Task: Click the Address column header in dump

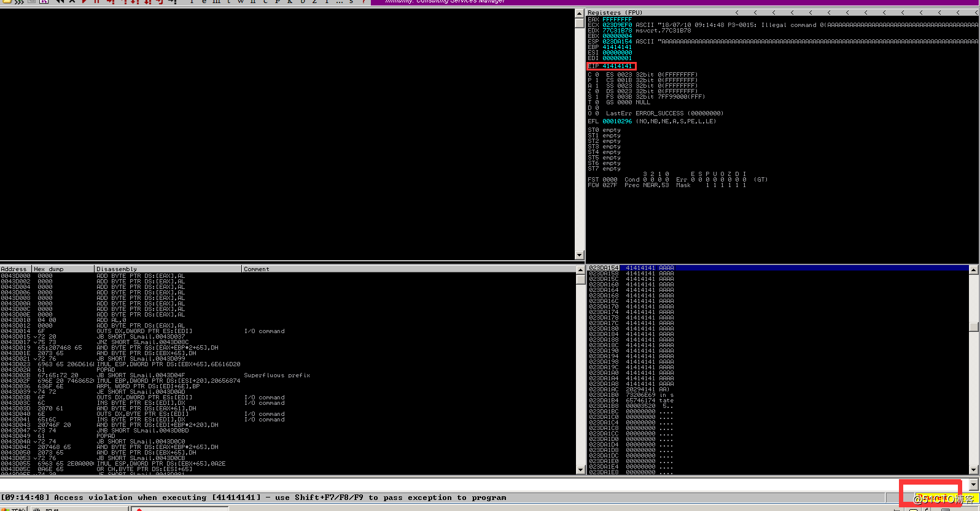Action: point(16,269)
